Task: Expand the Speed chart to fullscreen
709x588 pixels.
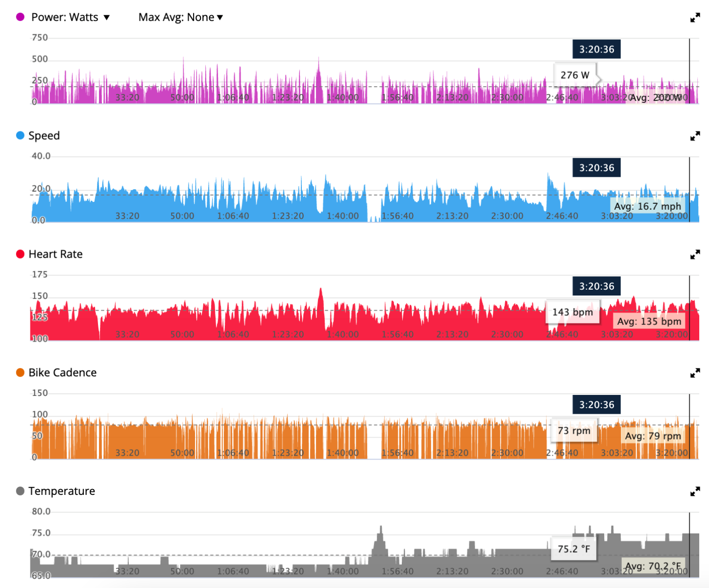Action: coord(695,137)
